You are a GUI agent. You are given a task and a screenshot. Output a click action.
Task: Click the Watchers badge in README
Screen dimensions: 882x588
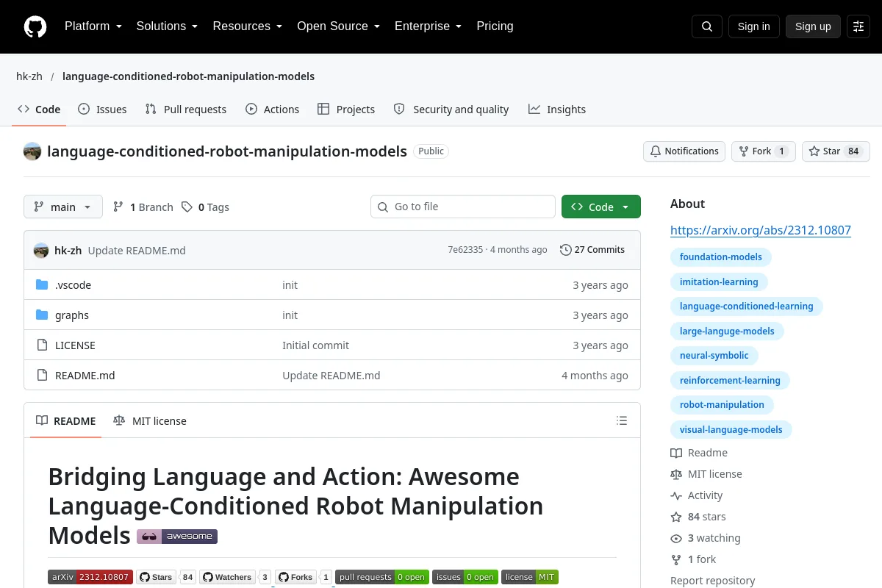click(x=236, y=577)
